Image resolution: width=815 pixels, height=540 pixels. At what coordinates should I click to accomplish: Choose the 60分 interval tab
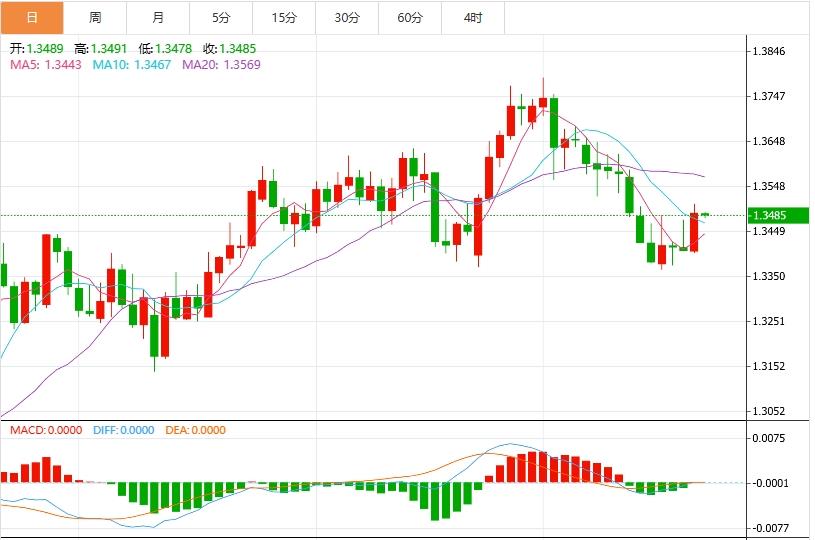click(410, 18)
